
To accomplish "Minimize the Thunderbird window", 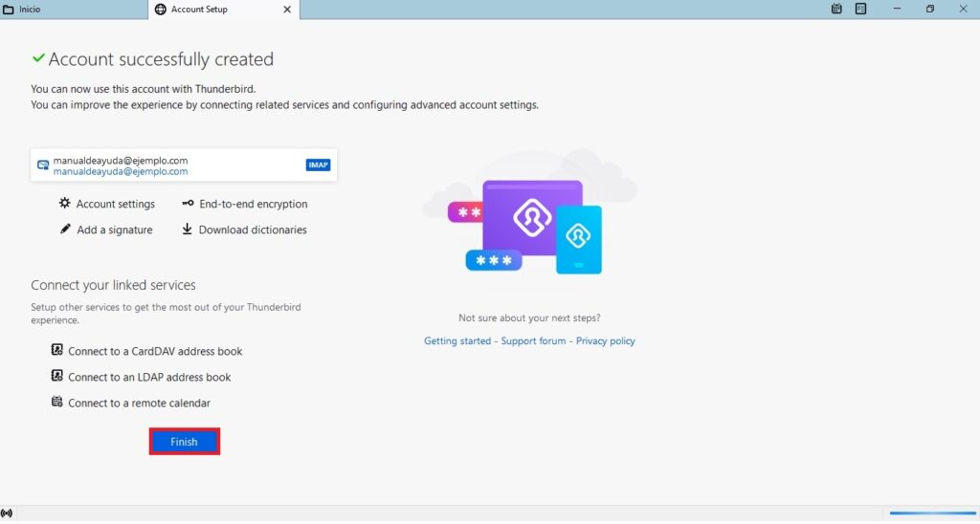I will pos(897,9).
